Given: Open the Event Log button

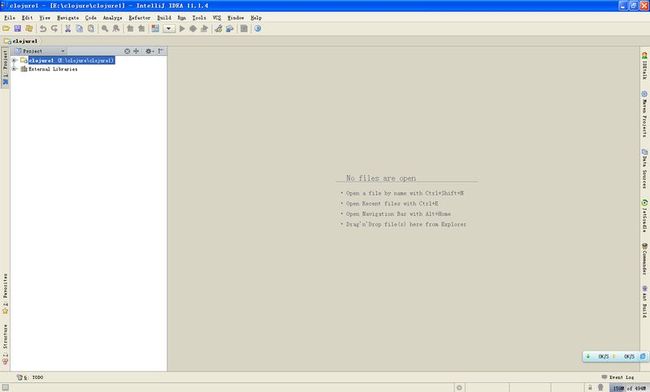Looking at the screenshot, I should tap(618, 377).
